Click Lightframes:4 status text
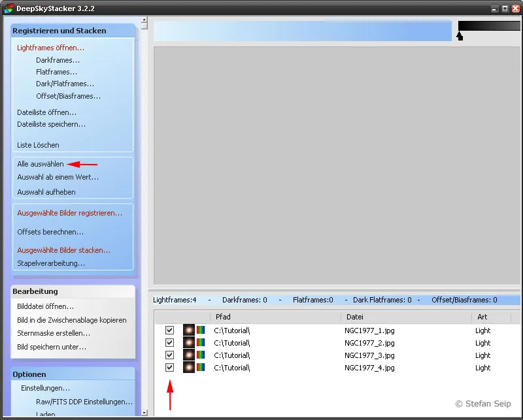This screenshot has height=420, width=523. (175, 300)
